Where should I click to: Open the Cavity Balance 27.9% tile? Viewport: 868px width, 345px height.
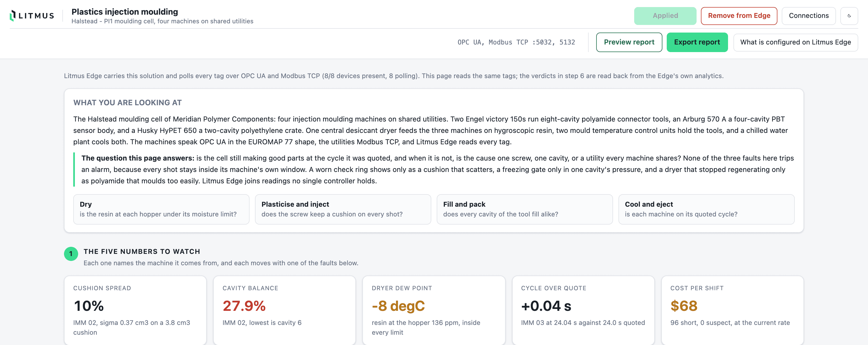284,310
